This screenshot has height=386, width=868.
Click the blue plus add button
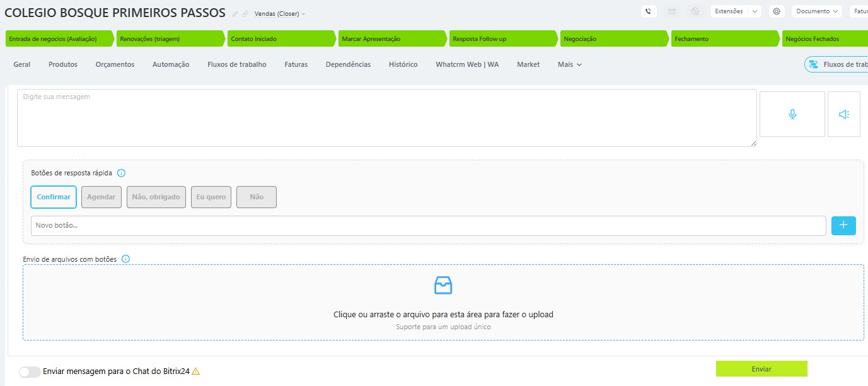point(843,225)
